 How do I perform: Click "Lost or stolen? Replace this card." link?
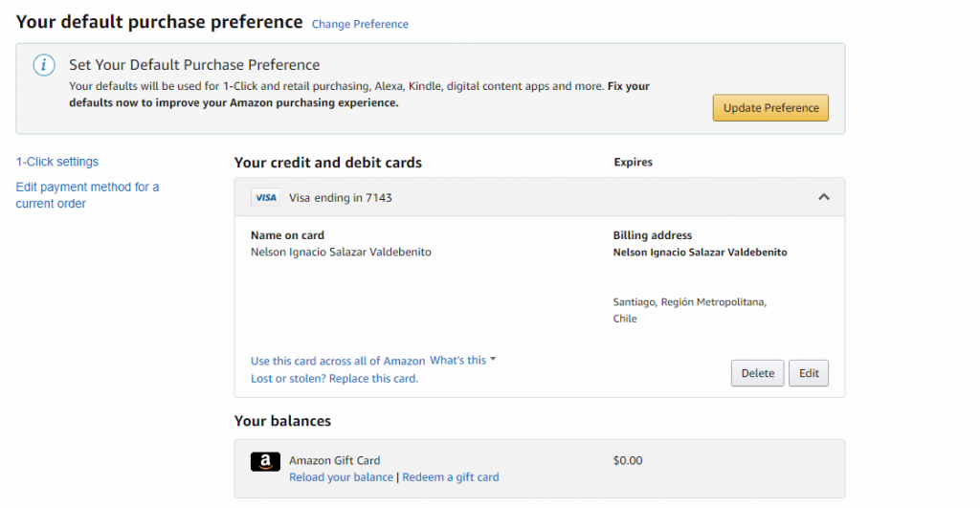[334, 378]
